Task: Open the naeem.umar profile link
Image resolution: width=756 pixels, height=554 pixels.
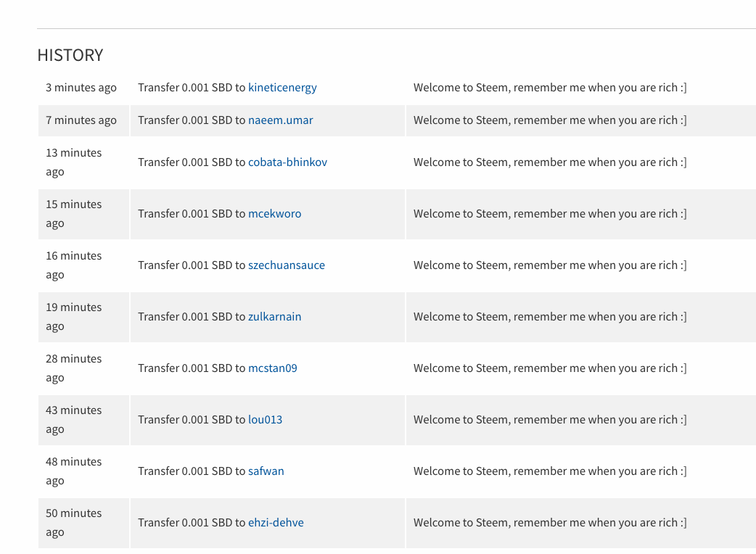Action: [x=280, y=120]
